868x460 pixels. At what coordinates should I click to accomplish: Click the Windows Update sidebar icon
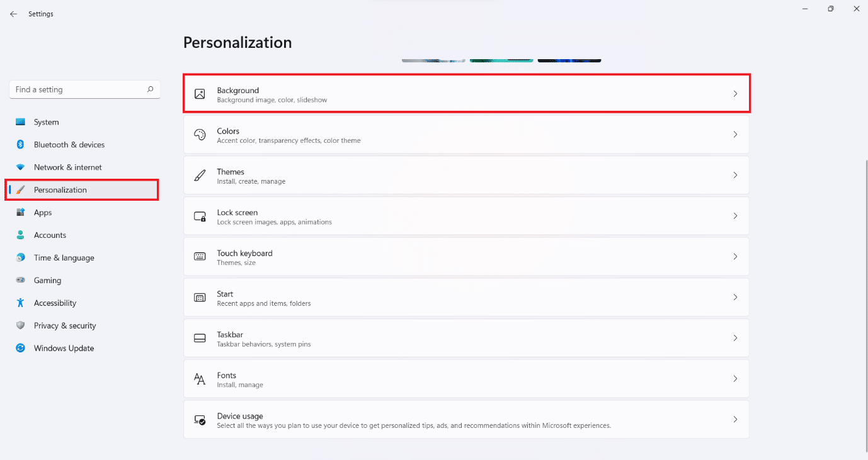click(x=20, y=348)
